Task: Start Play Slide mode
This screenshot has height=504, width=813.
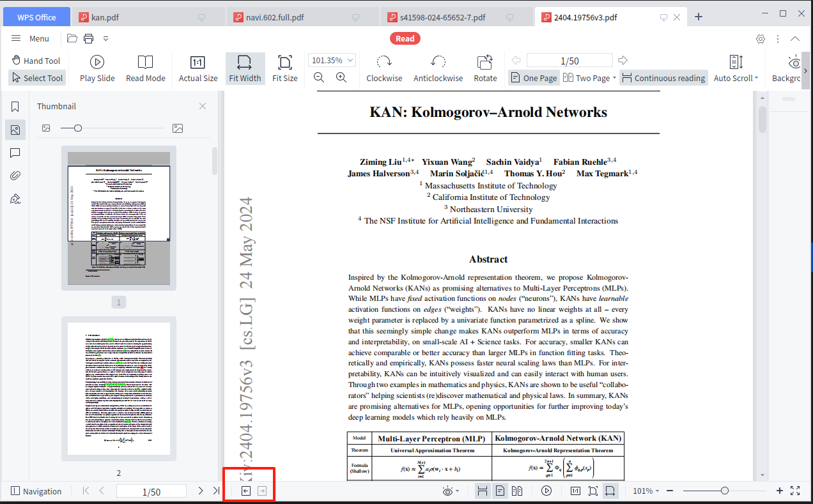Action: 97,69
